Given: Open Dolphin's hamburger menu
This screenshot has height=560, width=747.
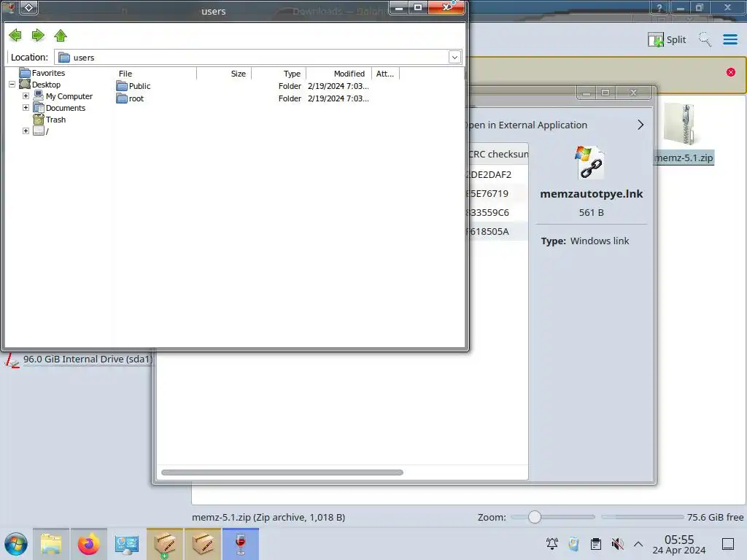Looking at the screenshot, I should (x=729, y=39).
